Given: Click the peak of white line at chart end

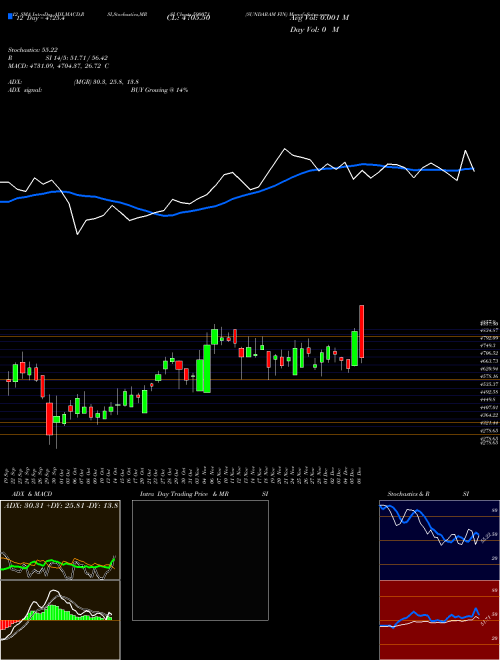Looking at the screenshot, I should pyautogui.click(x=465, y=151).
